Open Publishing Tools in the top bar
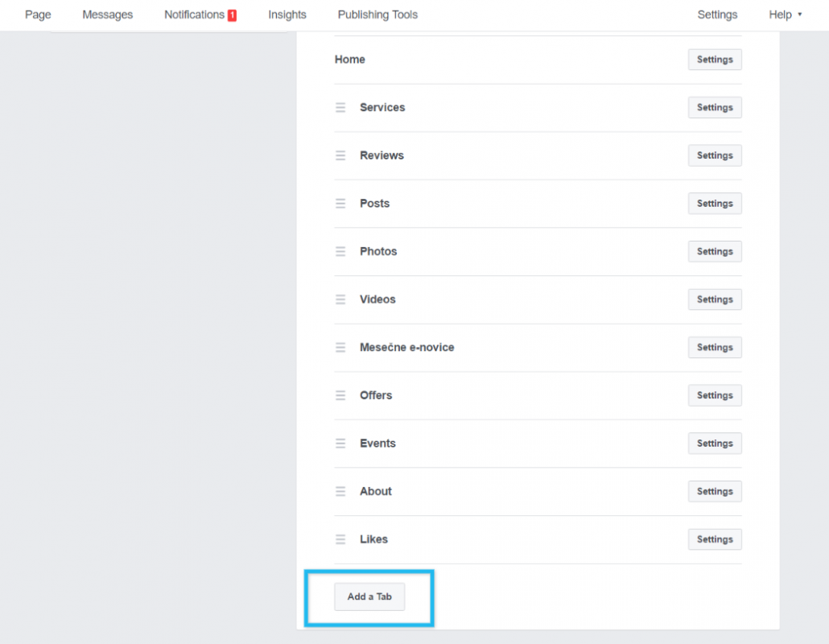Screen dimensions: 829x644 pyautogui.click(x=377, y=14)
